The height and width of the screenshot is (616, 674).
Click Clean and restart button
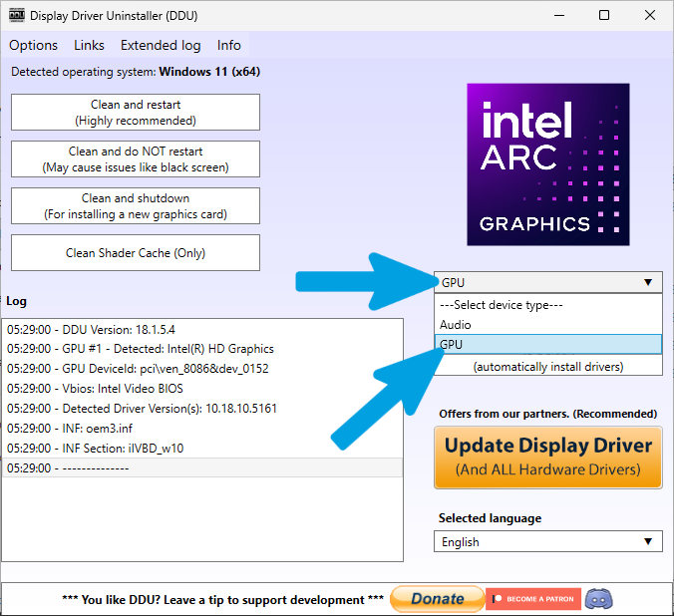click(136, 113)
